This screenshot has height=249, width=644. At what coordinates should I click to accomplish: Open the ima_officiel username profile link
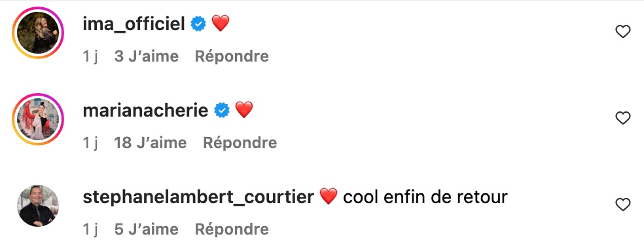[134, 24]
